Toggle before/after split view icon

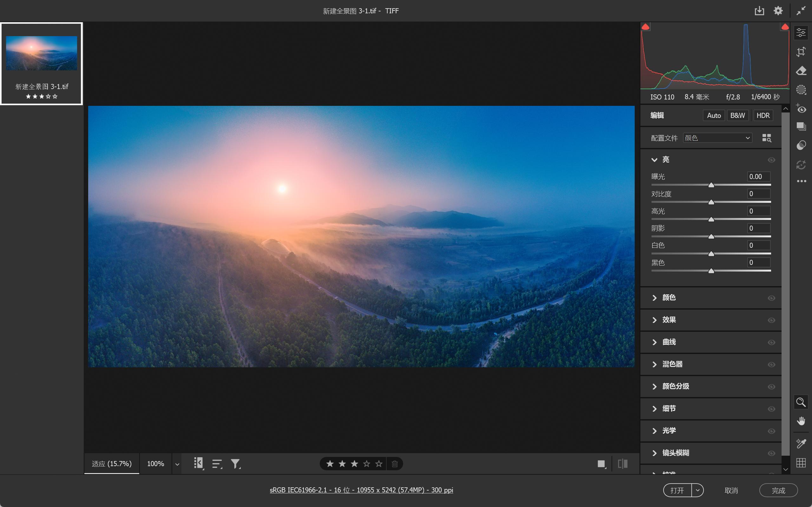click(622, 464)
